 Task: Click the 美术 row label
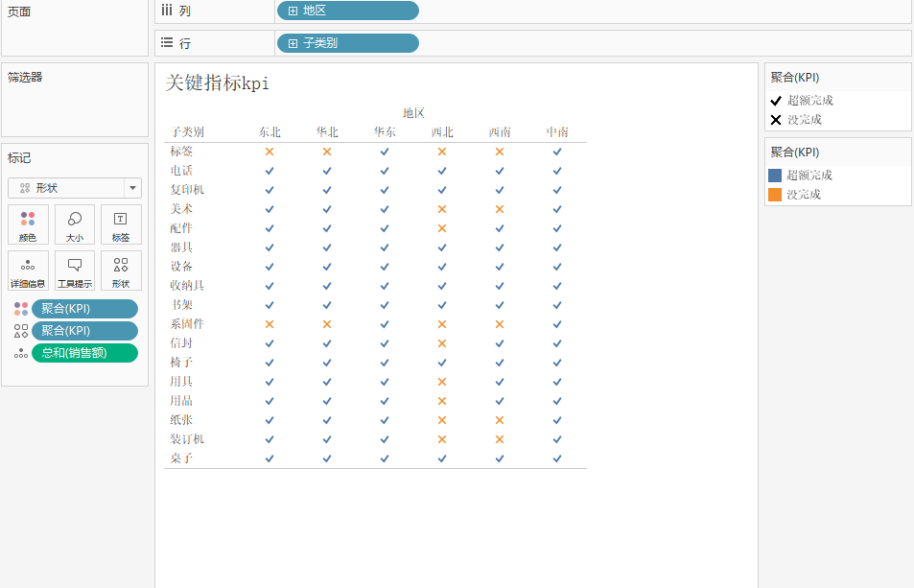pyautogui.click(x=181, y=209)
